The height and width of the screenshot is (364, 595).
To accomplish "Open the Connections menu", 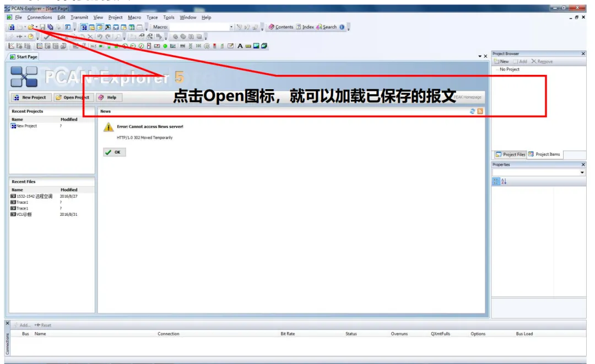I will 40,18.
